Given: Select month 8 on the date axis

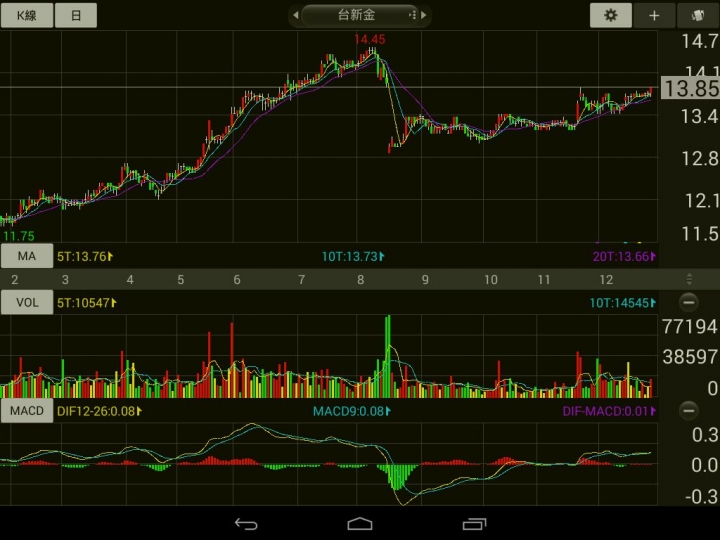Looking at the screenshot, I should [x=361, y=279].
